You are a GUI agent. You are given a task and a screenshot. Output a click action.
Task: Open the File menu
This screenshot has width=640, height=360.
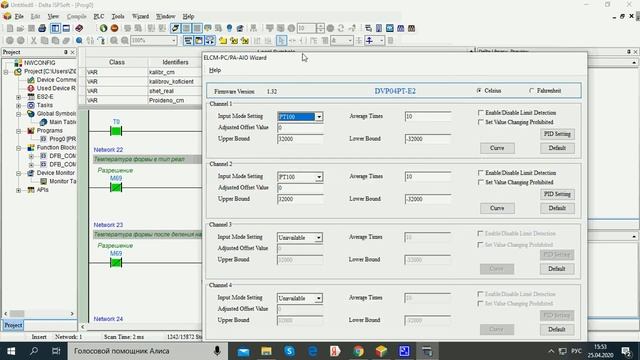click(19, 16)
